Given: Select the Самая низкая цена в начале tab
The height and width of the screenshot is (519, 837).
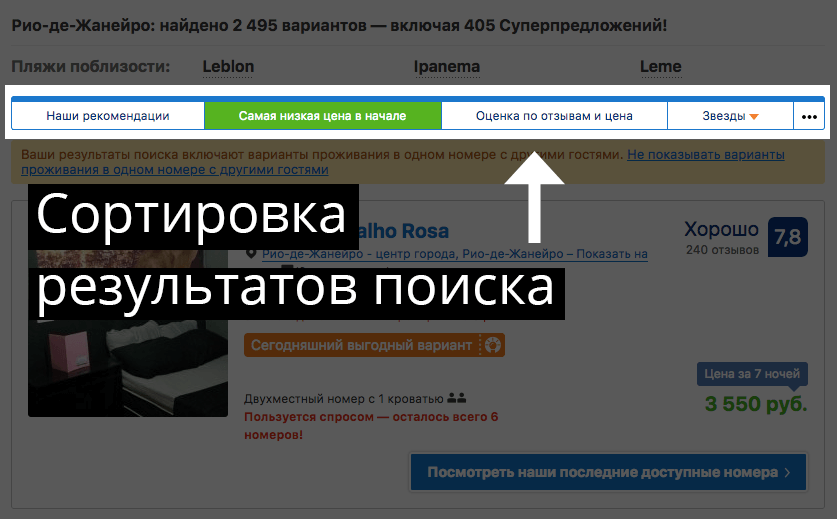Looking at the screenshot, I should point(322,116).
